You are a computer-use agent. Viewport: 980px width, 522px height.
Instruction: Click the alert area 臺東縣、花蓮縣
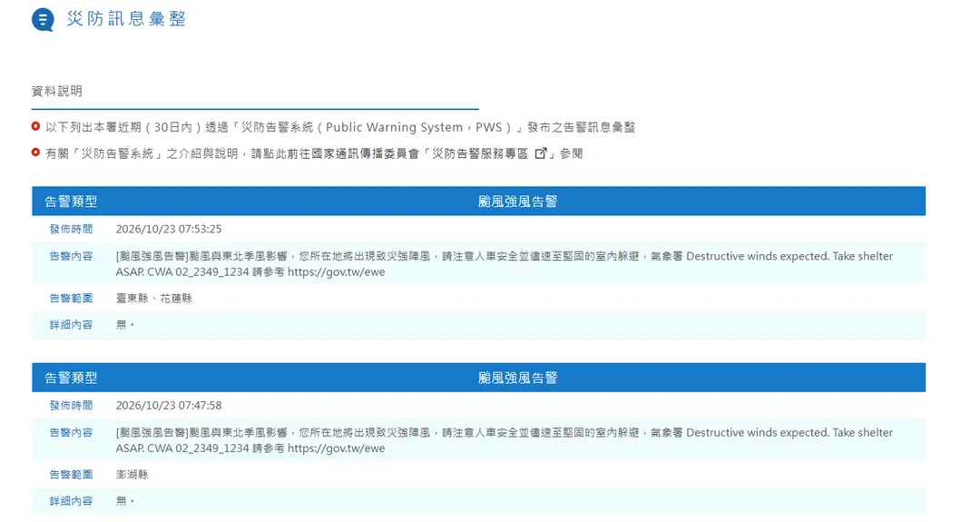pyautogui.click(x=153, y=298)
